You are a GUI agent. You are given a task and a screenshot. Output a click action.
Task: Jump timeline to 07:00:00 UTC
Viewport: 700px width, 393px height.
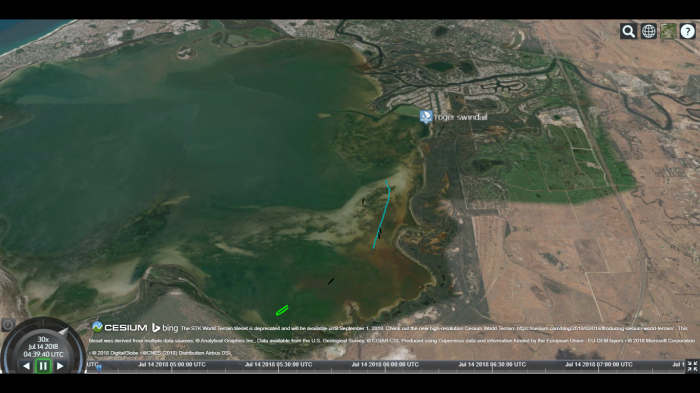point(599,365)
